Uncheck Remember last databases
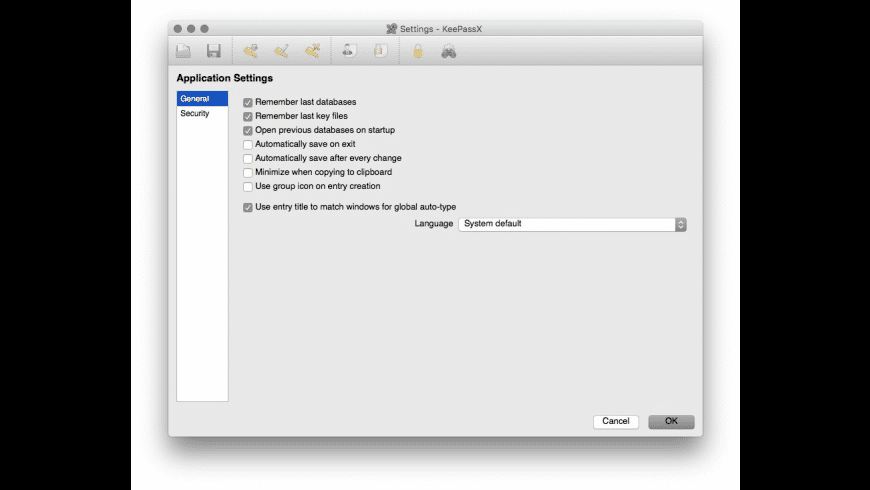 coord(248,103)
